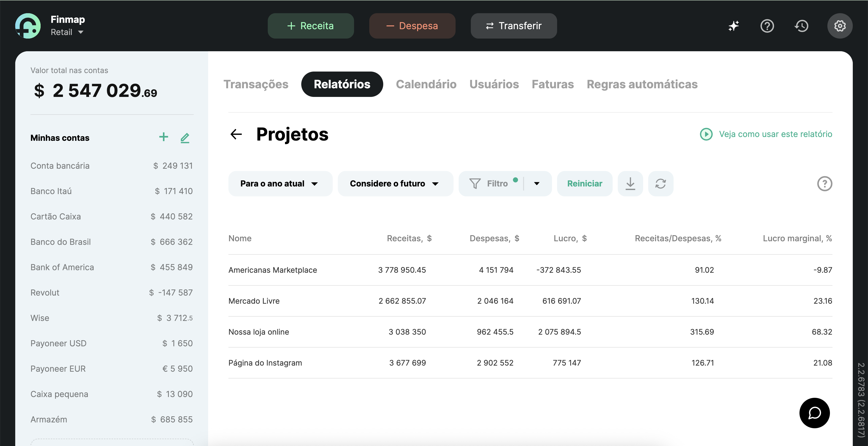Select the Banco do Brasil account
The height and width of the screenshot is (446, 868).
111,242
